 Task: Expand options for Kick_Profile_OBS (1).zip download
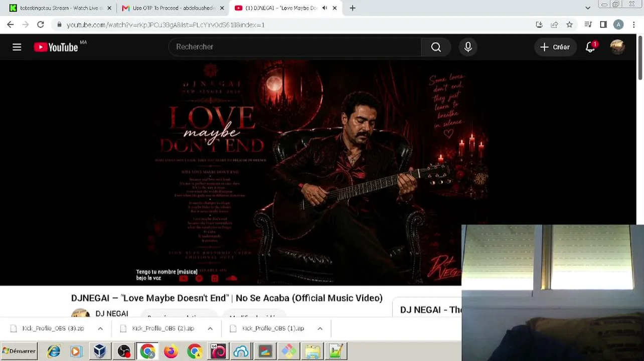(x=320, y=328)
